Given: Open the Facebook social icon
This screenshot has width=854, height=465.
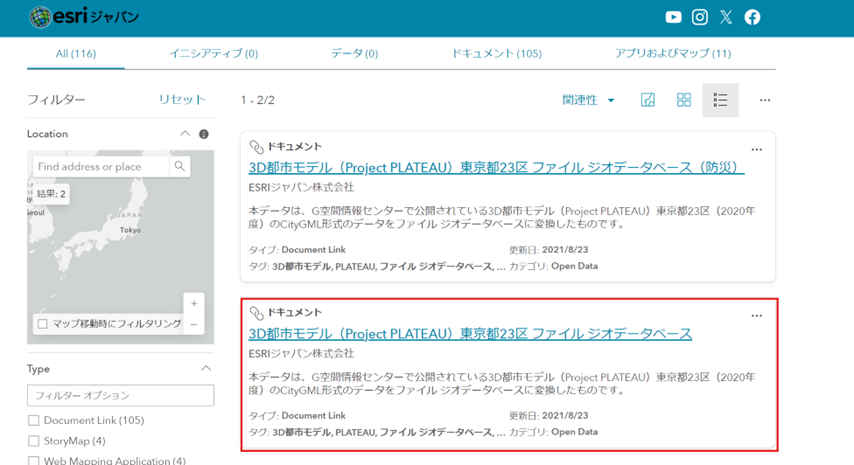Looking at the screenshot, I should point(752,17).
